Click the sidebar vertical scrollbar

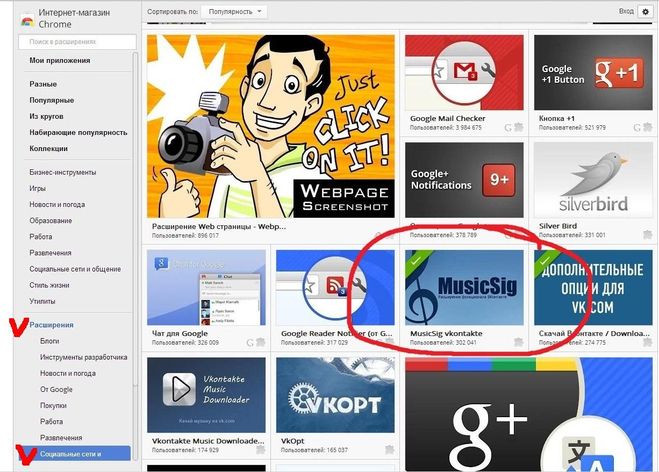pyautogui.click(x=135, y=219)
